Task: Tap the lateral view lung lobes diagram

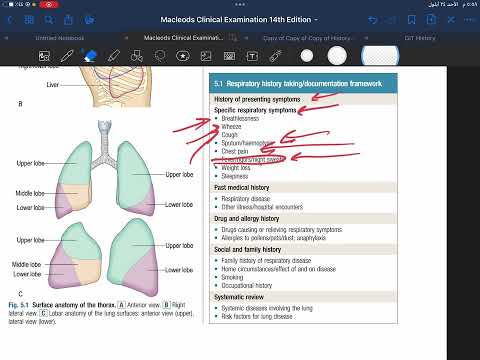Action: 104,257
